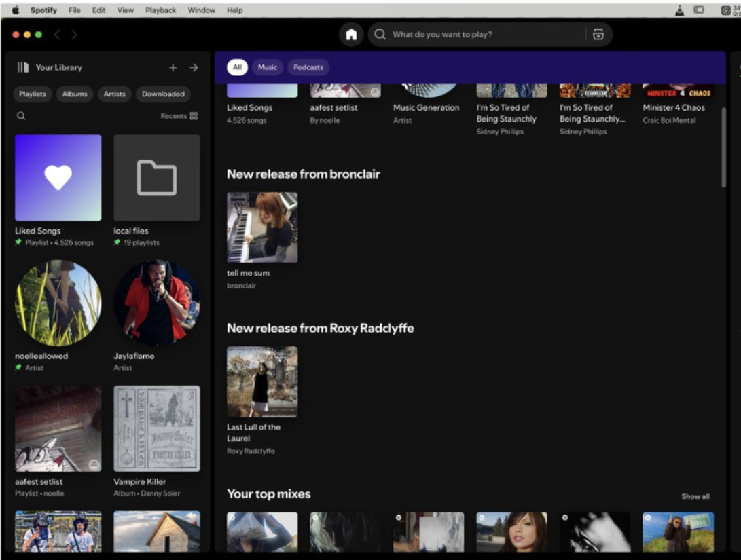
Task: Click the VLC cone menu bar icon
Action: (680, 10)
